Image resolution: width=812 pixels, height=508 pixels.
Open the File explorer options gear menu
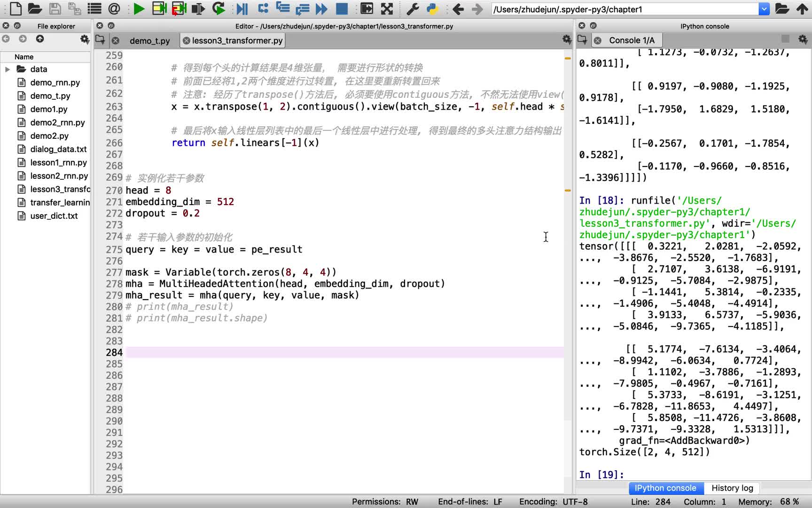click(x=85, y=39)
